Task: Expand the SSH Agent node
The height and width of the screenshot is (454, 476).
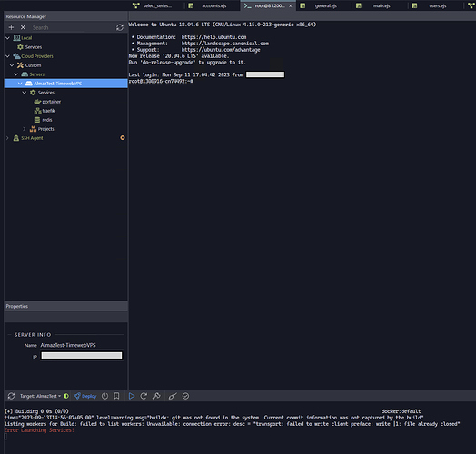Action: point(7,138)
